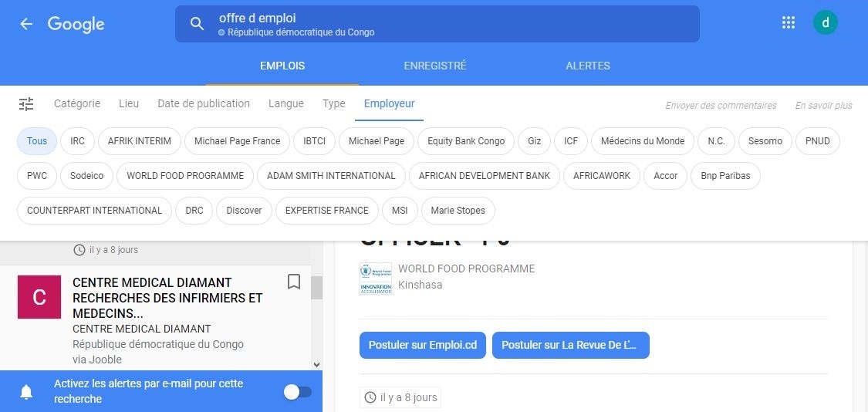Open the Catégorie filter
Viewport: 868px width, 412px height.
77,103
